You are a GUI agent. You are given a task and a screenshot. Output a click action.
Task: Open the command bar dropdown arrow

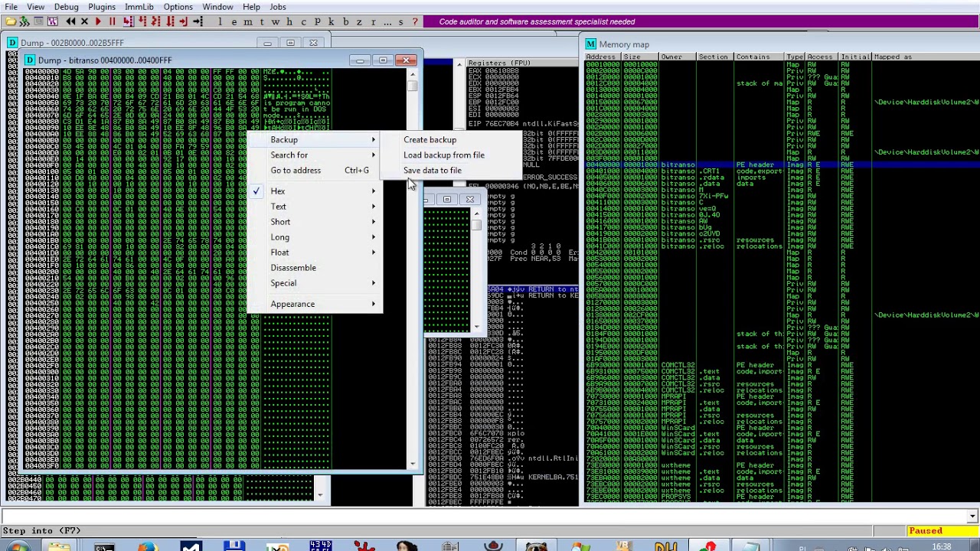pos(972,517)
